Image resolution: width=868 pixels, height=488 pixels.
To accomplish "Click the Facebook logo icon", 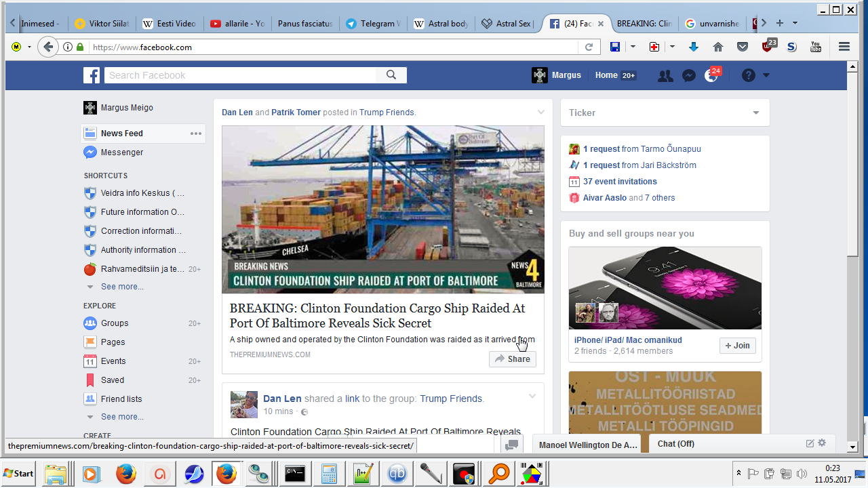I will coord(92,75).
